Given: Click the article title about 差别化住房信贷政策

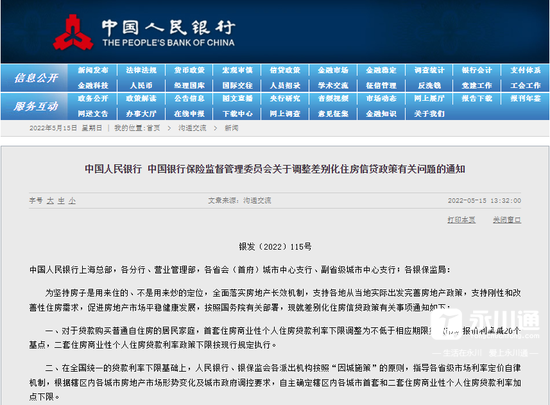Looking at the screenshot, I should click(275, 169).
